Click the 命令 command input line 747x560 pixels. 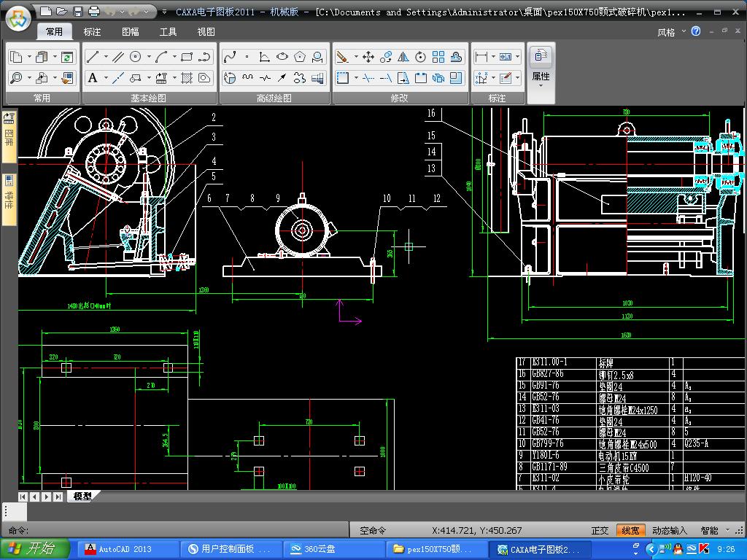pos(182,530)
